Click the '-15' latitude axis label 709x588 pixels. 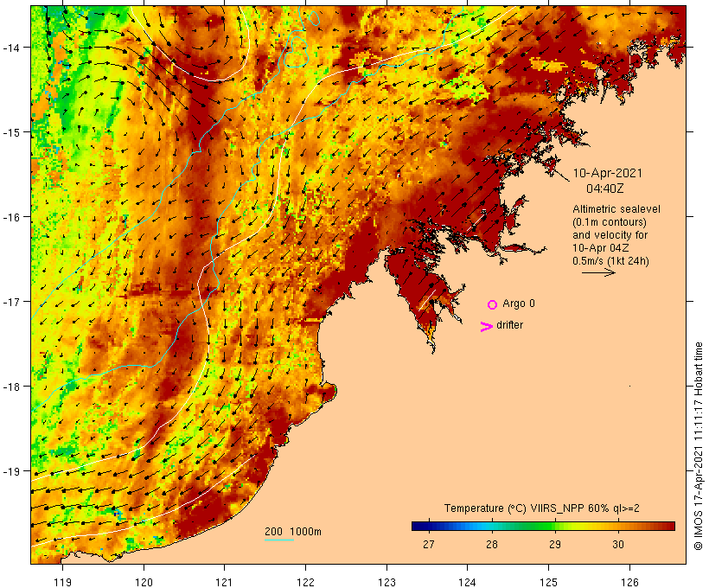click(11, 132)
